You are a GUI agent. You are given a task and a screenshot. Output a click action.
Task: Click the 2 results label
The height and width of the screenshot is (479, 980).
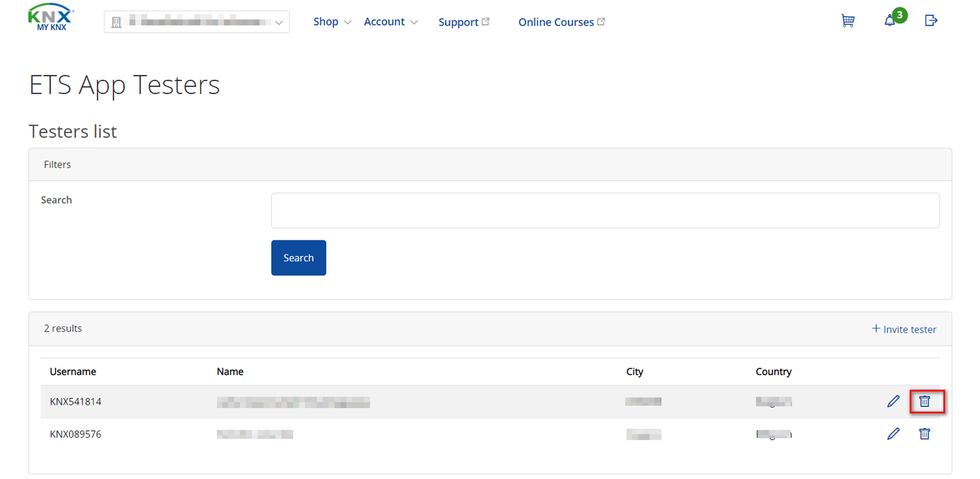coord(63,328)
